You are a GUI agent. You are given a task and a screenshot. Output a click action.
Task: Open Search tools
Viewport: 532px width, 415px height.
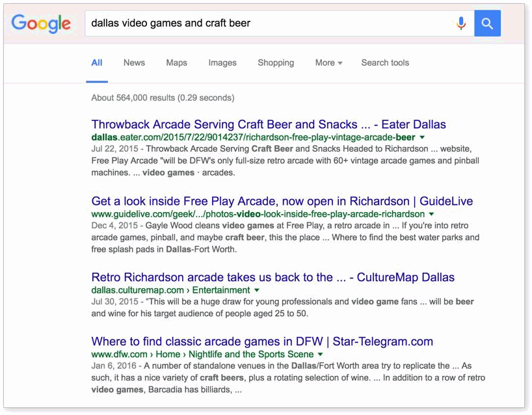coord(385,63)
